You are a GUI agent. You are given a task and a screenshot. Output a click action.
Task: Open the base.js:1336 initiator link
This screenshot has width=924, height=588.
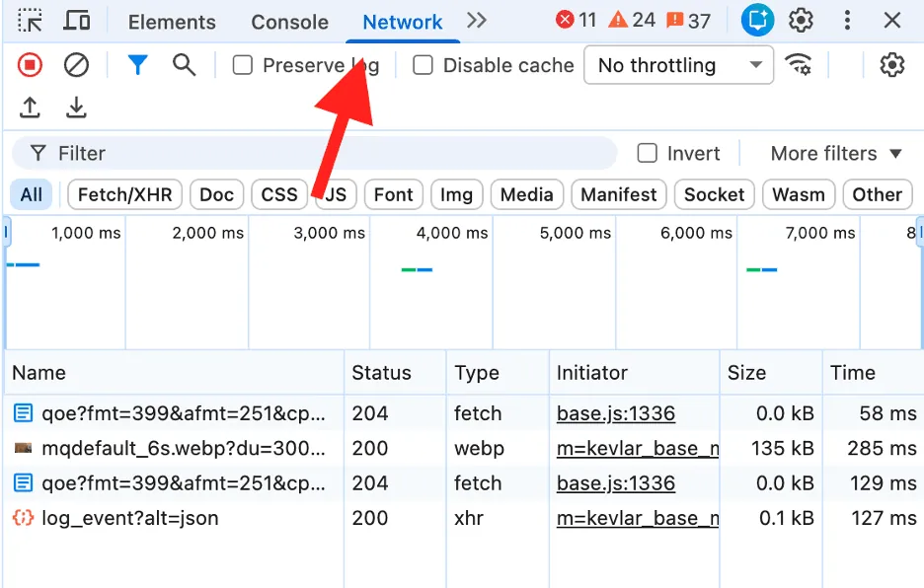(x=615, y=413)
